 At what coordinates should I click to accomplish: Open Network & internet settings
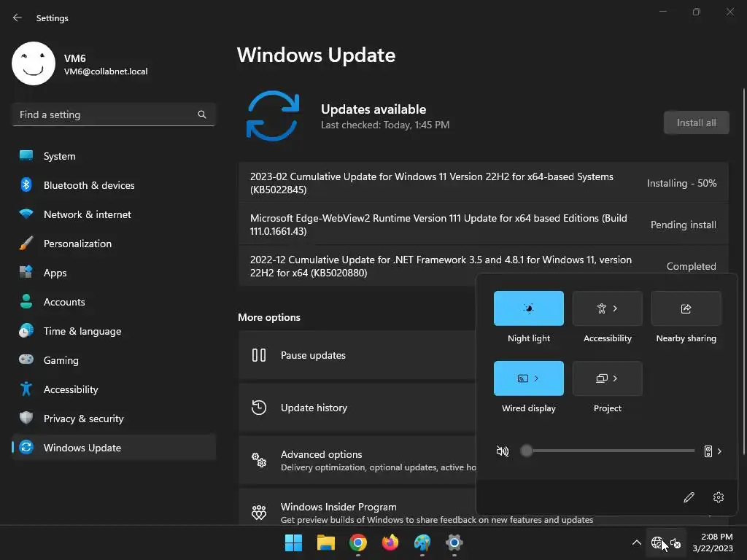coord(113,214)
